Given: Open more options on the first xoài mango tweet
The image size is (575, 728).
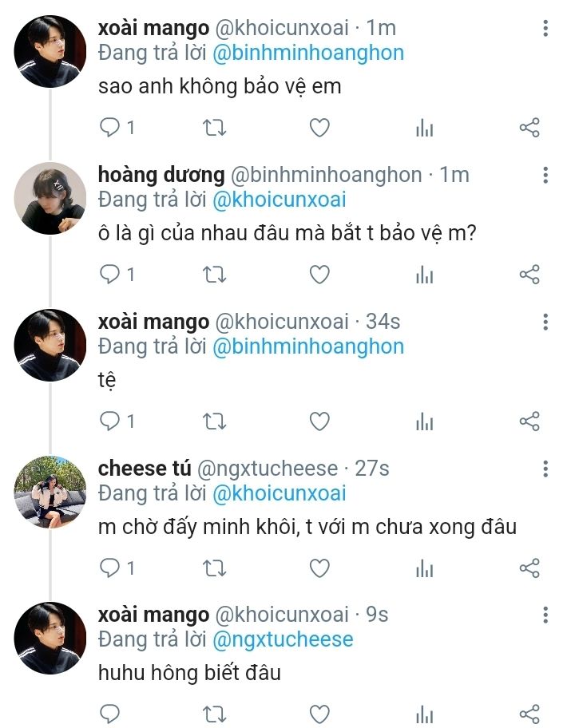Looking at the screenshot, I should click(545, 29).
